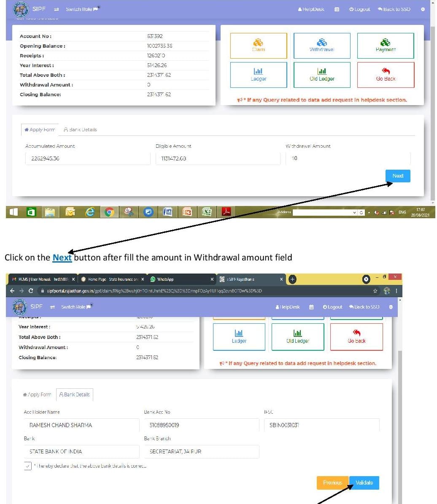Click the settings gear in the navbar

click(x=423, y=9)
